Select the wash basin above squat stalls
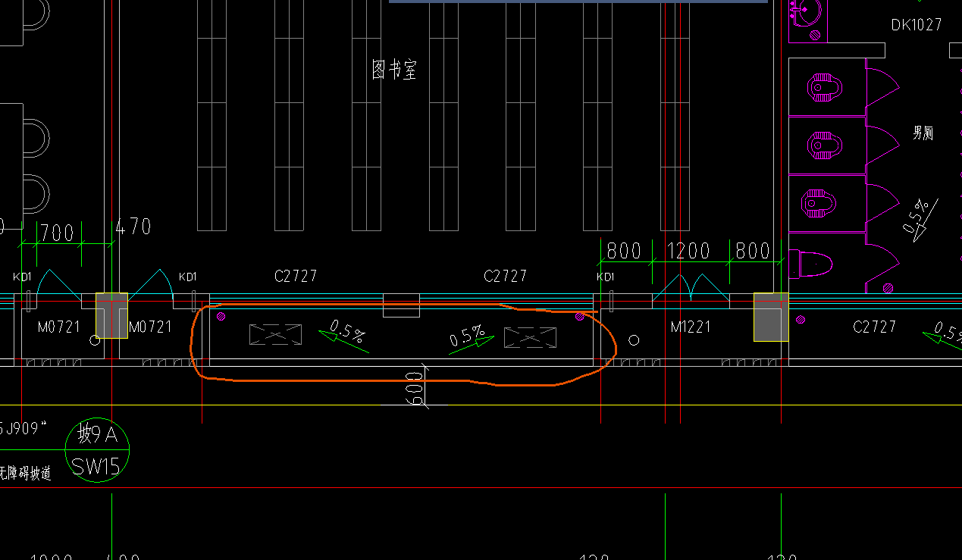962x560 pixels. (807, 12)
